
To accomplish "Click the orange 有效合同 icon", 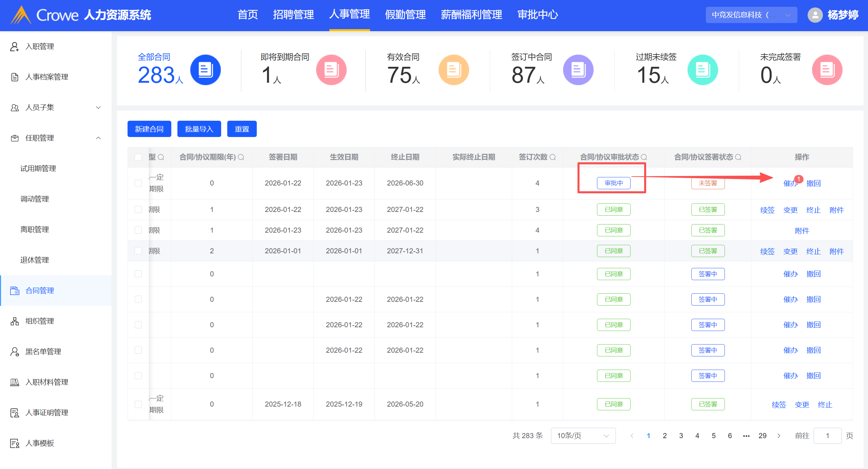I will [x=454, y=70].
